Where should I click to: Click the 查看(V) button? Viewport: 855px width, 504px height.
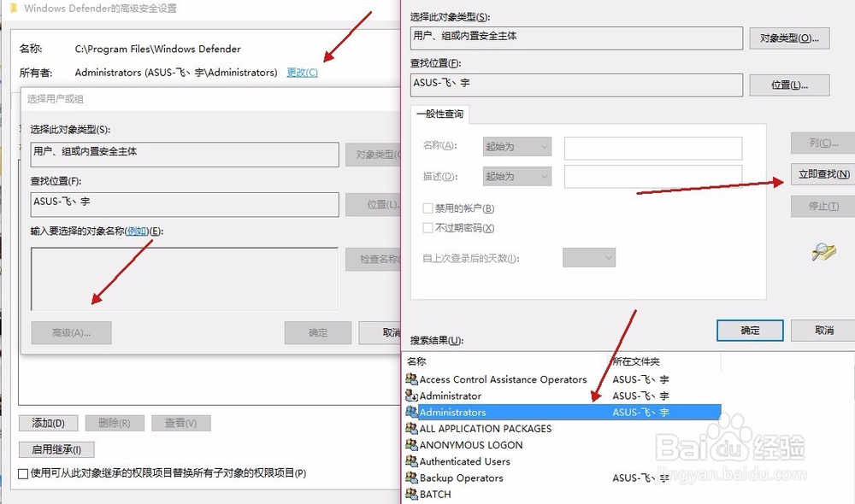(181, 423)
